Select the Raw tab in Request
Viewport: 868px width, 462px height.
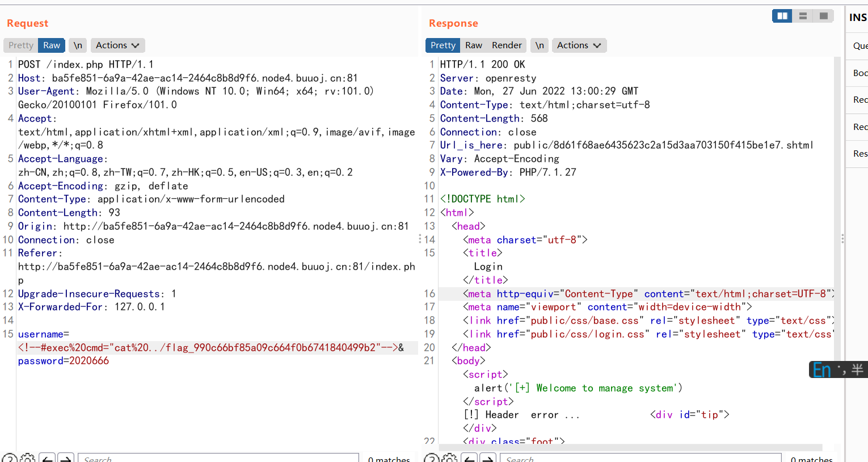(x=52, y=45)
